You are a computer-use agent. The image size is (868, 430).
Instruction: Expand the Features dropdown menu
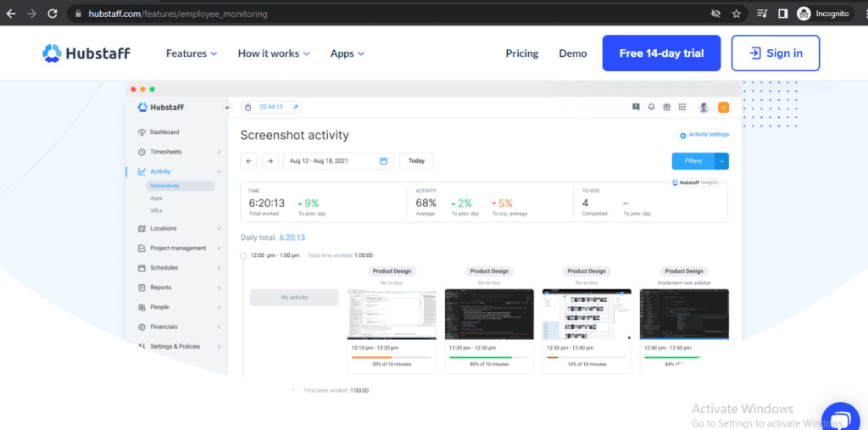tap(192, 53)
